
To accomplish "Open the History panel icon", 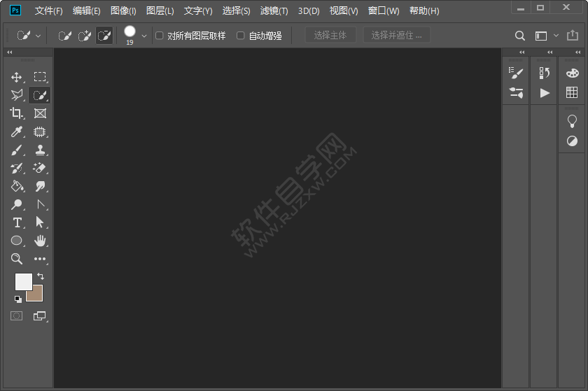I will (x=544, y=73).
